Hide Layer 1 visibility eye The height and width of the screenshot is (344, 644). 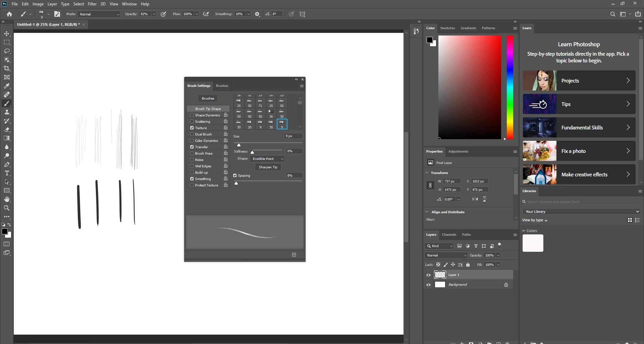(428, 275)
